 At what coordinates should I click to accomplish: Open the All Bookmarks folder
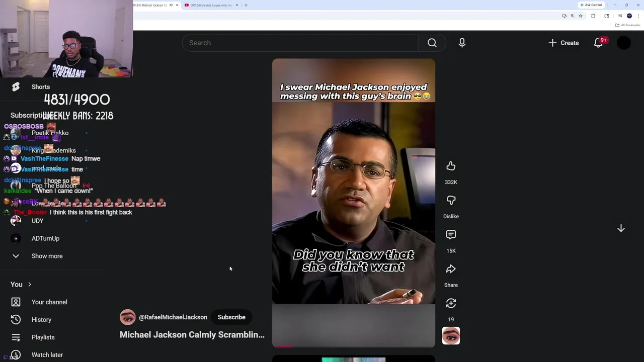[x=627, y=25]
